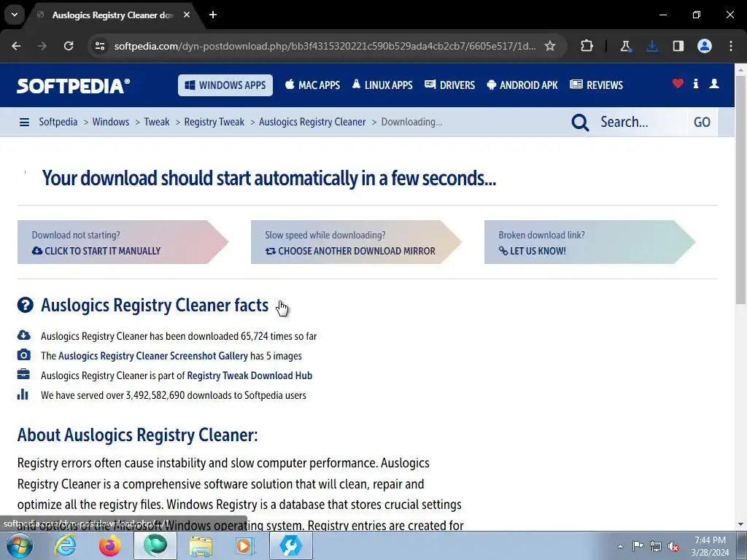Click the GO search button

pos(703,122)
